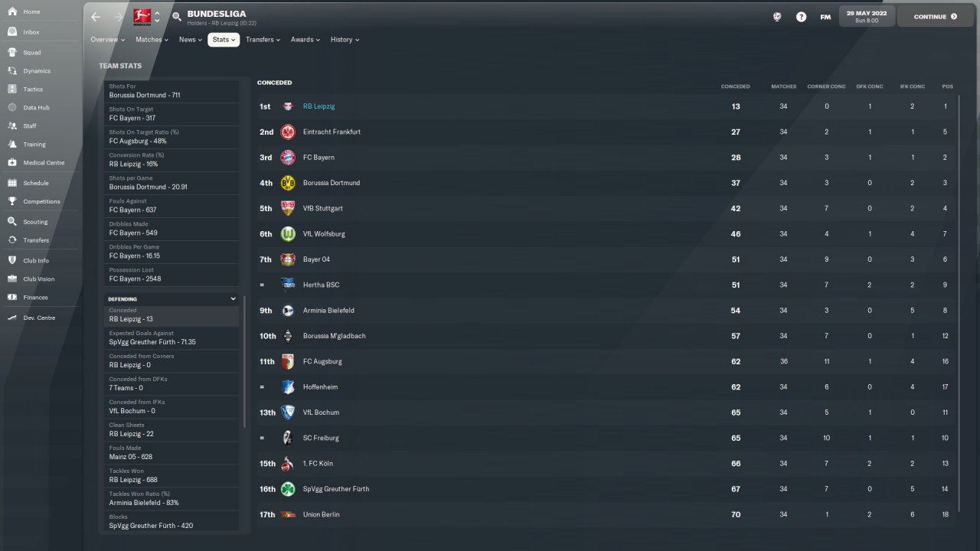This screenshot has width=980, height=551.
Task: Open Scouting from sidebar
Action: (35, 222)
